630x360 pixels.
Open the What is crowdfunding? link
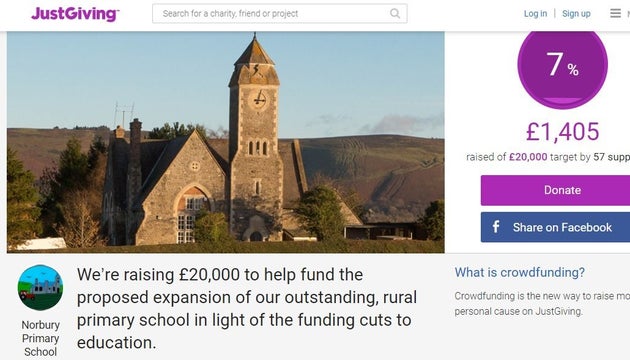click(x=520, y=272)
